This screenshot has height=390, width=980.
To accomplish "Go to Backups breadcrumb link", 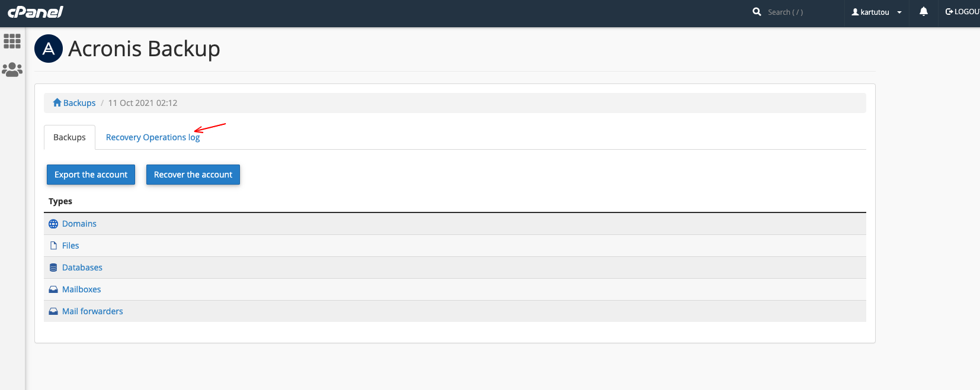I will [79, 103].
